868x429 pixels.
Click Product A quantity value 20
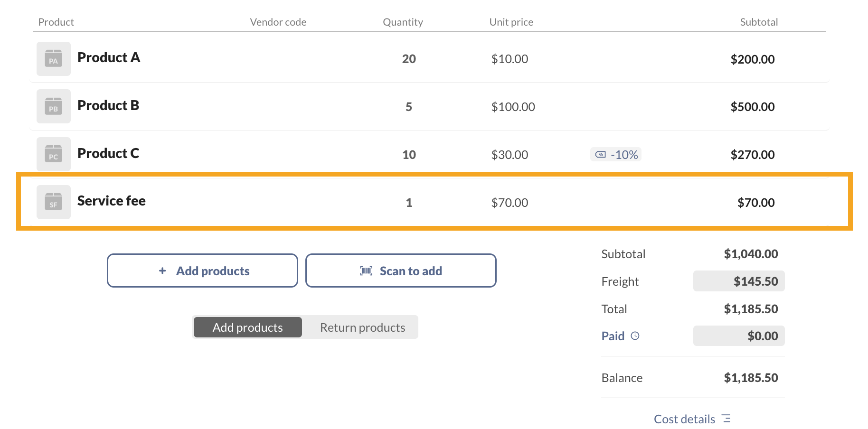pyautogui.click(x=409, y=59)
